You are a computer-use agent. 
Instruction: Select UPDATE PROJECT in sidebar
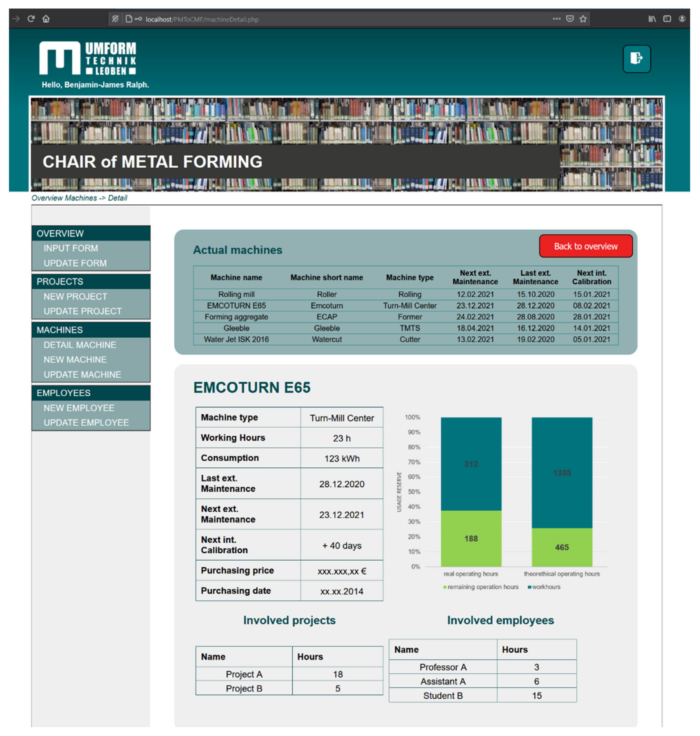[x=82, y=311]
